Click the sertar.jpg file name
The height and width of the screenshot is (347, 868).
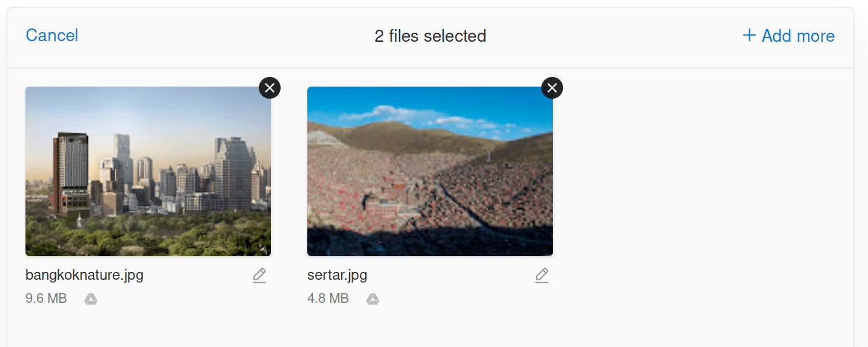(337, 276)
